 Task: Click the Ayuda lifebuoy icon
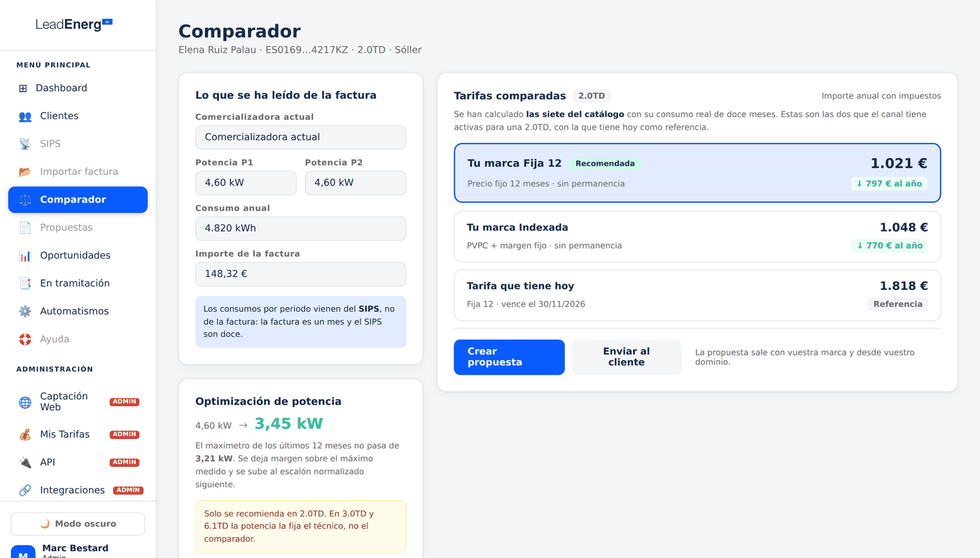25,340
